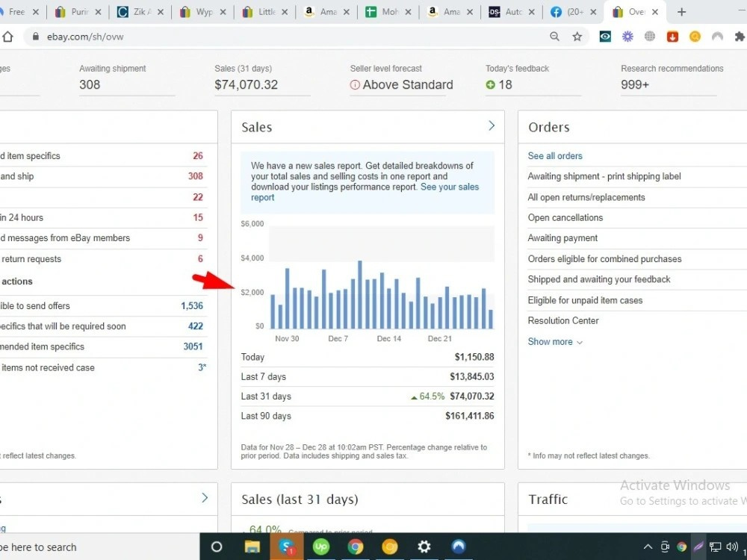
Task: Click the purple feather tray icon
Action: pyautogui.click(x=698, y=547)
